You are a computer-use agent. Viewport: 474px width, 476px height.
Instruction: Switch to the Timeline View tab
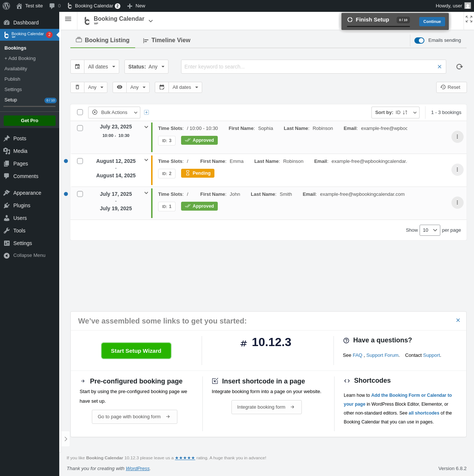167,40
